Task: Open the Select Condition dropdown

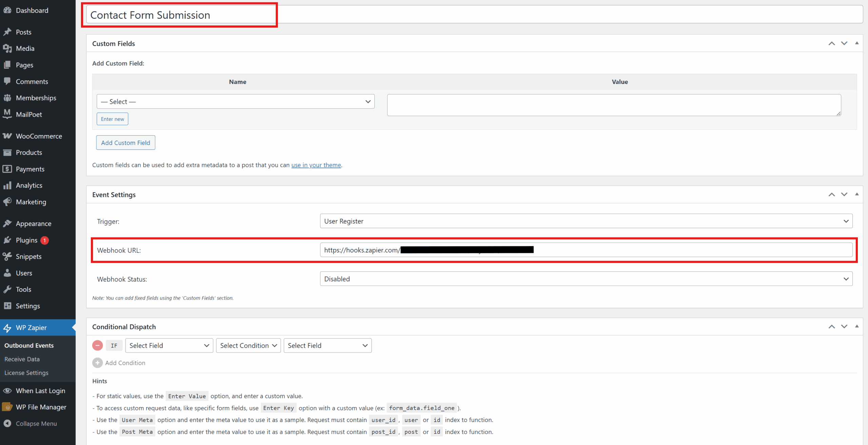Action: coord(249,345)
